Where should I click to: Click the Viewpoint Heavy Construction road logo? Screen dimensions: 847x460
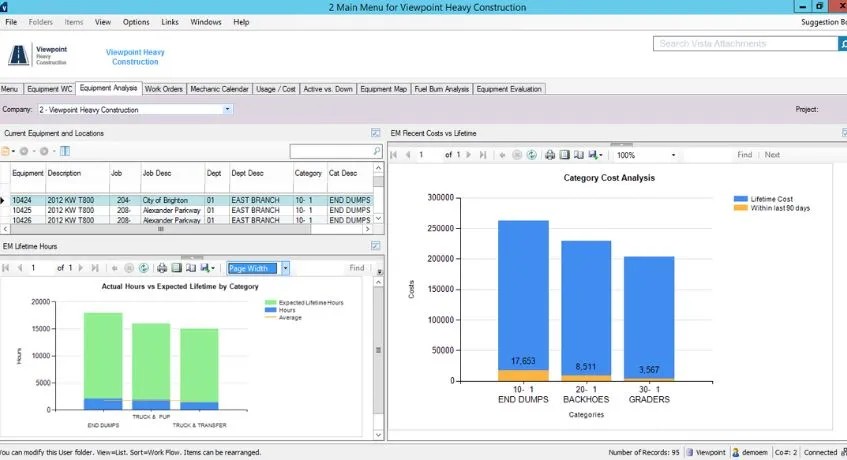tap(18, 55)
